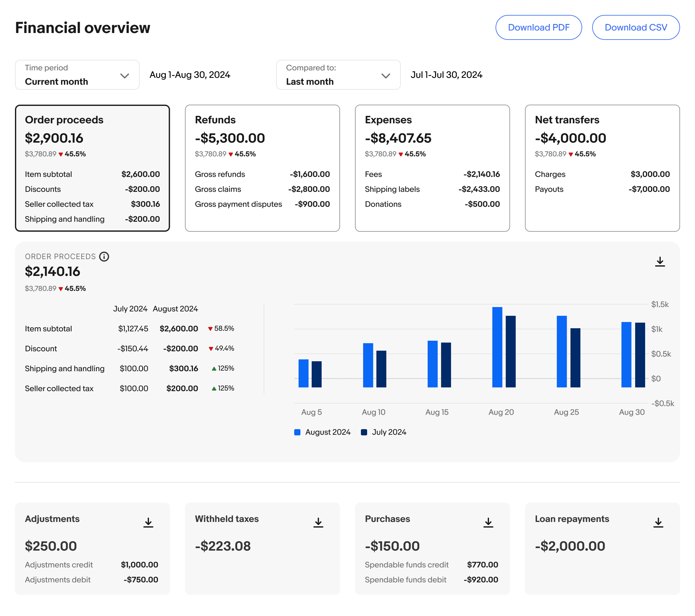Select the Net transfers summary card
695x616 pixels.
tap(602, 168)
